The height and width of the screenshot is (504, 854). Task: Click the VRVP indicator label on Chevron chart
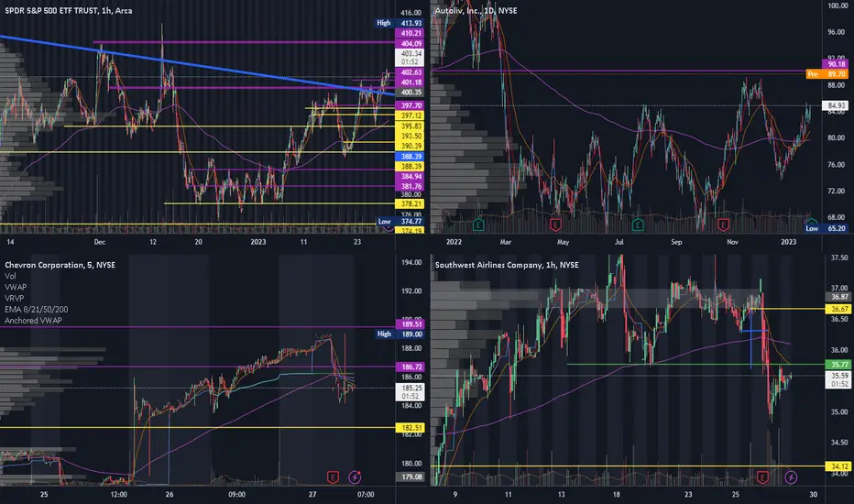[14, 298]
